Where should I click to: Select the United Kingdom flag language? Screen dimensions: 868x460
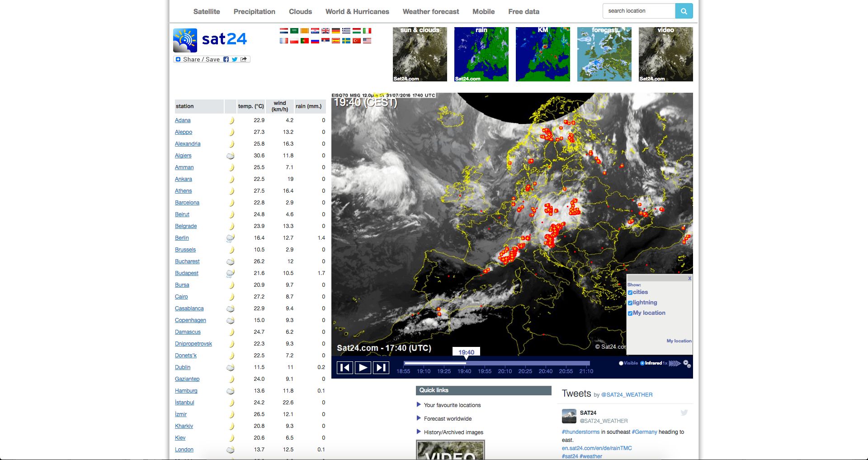tap(325, 31)
